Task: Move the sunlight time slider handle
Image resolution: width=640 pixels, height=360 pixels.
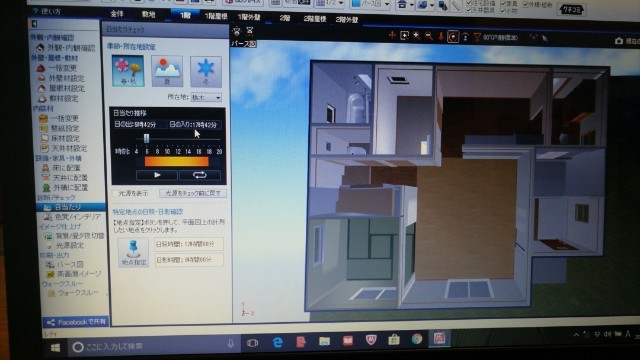Action: 146,139
